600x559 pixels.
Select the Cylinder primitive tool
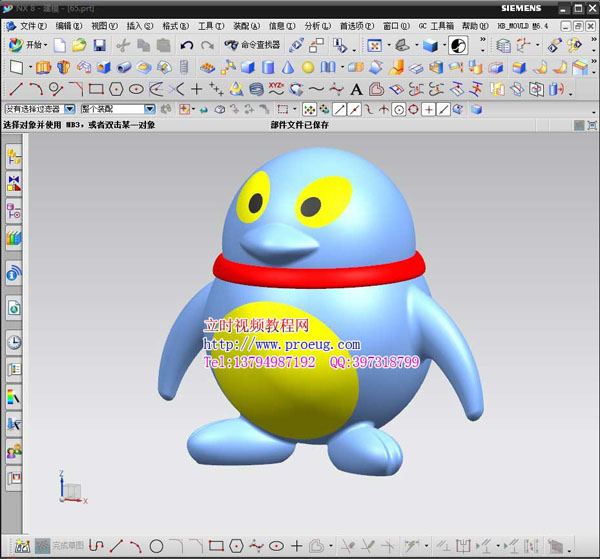(268, 68)
